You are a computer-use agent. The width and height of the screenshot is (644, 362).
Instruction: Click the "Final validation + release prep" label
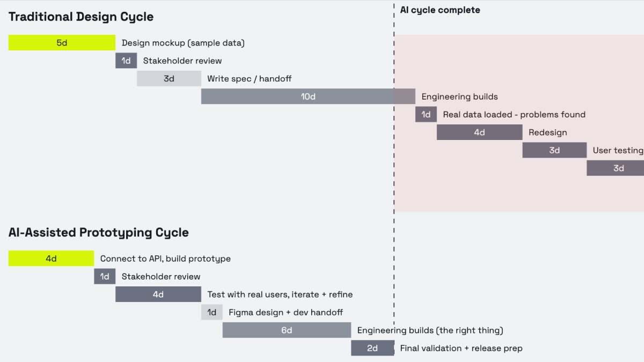[x=461, y=348]
